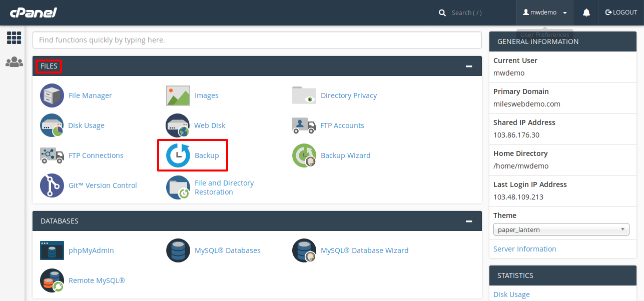
Task: Click the Git Version Control icon
Action: point(52,185)
